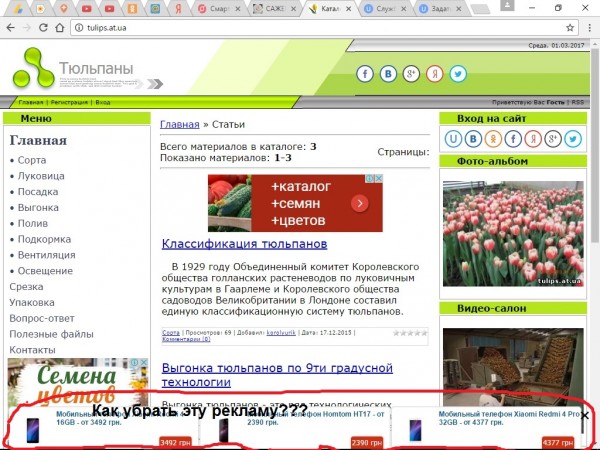This screenshot has height=450, width=600.
Task: Close the Семена цветов sidebar ad
Action: [x=144, y=362]
